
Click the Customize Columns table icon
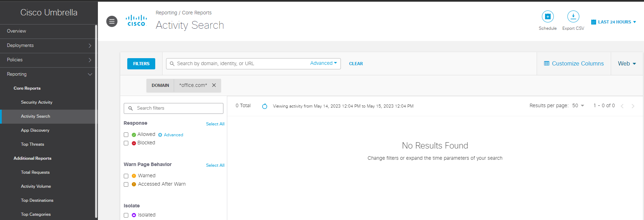546,63
